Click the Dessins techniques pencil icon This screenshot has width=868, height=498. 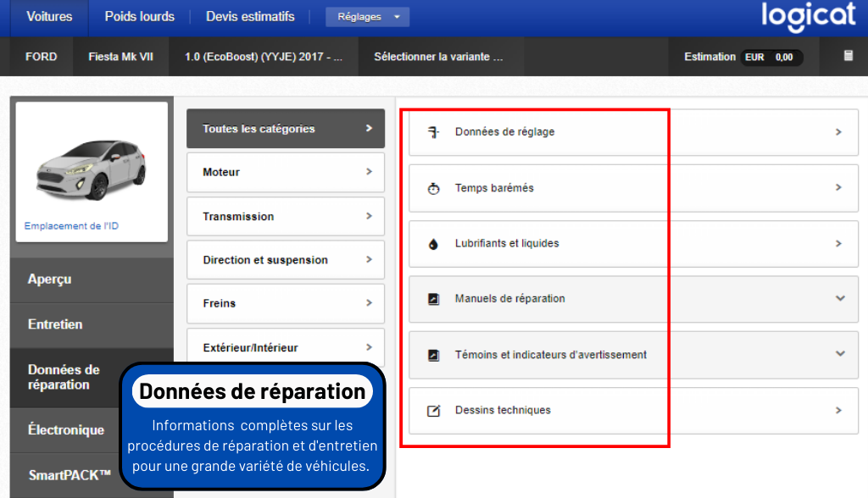(433, 411)
